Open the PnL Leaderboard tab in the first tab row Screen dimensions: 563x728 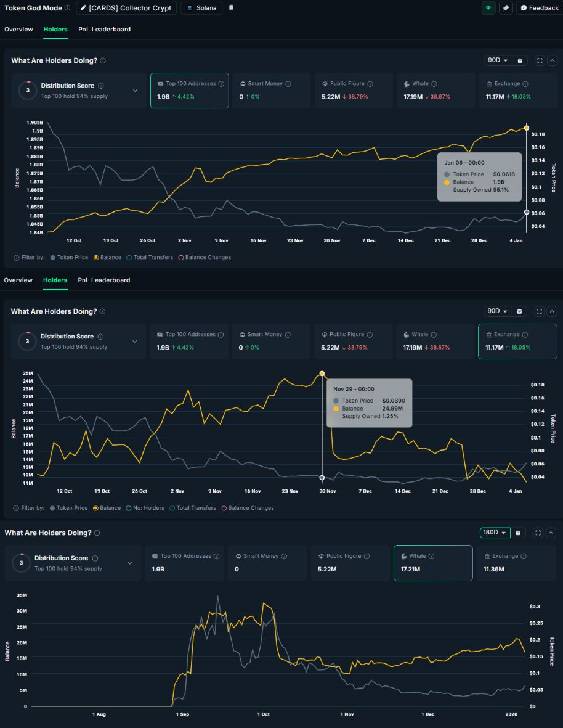pos(104,29)
